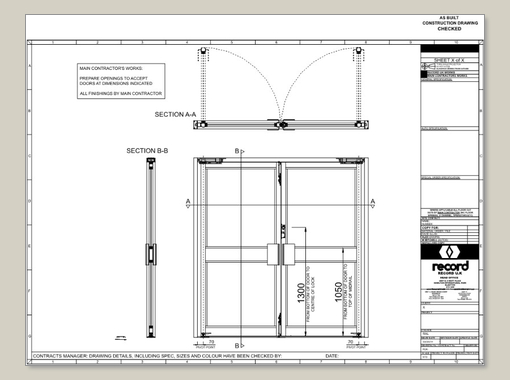Click the 'SHEET X of X' title block text
Screen dimensions: 510x380
click(x=449, y=60)
